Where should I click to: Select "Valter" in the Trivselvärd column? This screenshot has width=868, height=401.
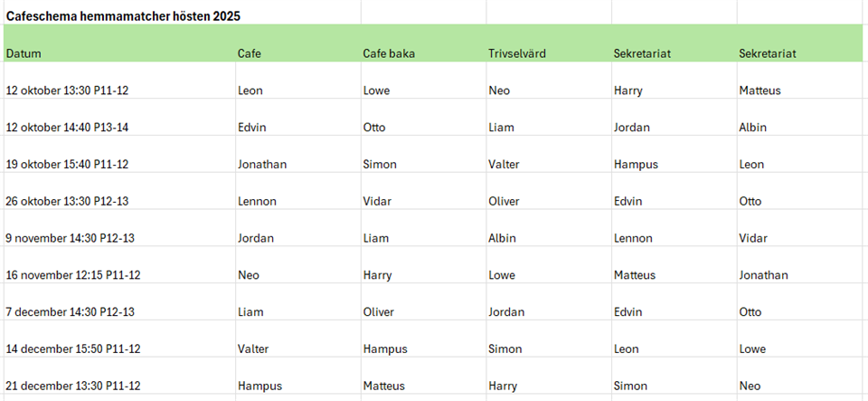(x=504, y=165)
